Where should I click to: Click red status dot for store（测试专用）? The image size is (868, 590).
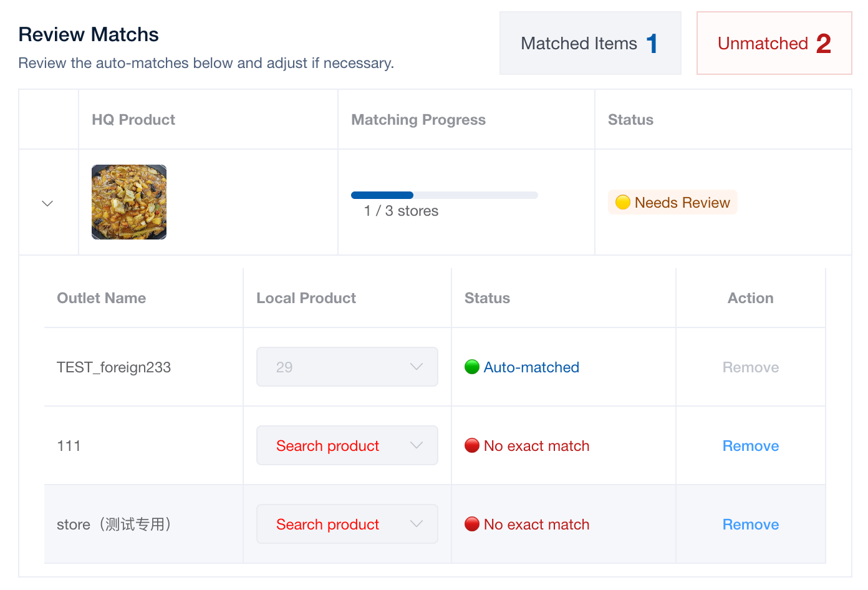[472, 524]
